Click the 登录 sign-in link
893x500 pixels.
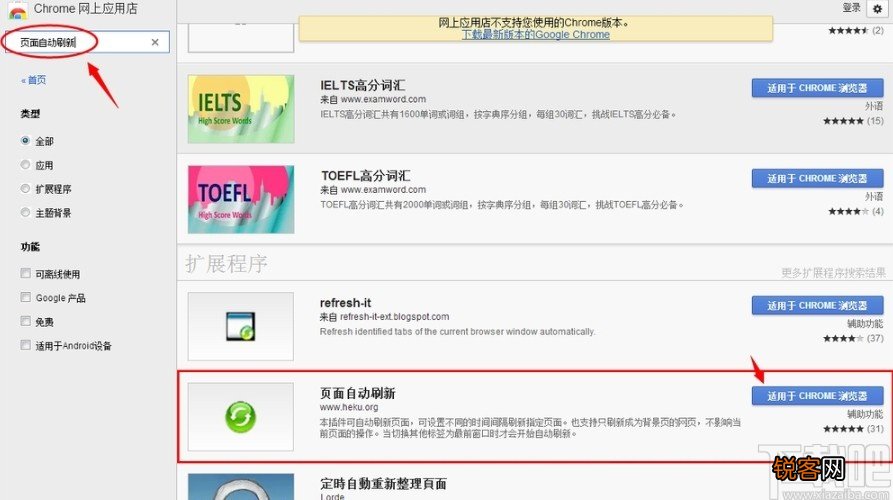pyautogui.click(x=851, y=7)
